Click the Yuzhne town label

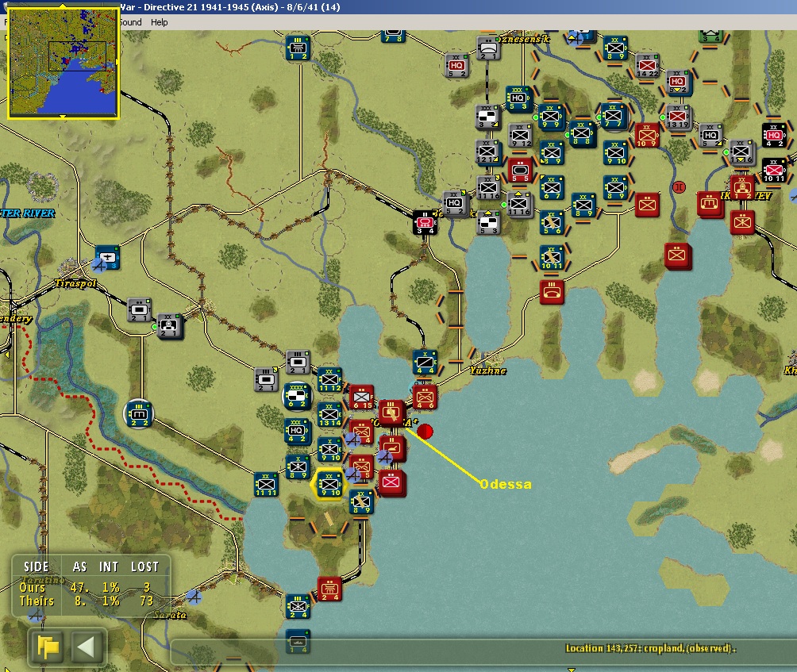488,371
